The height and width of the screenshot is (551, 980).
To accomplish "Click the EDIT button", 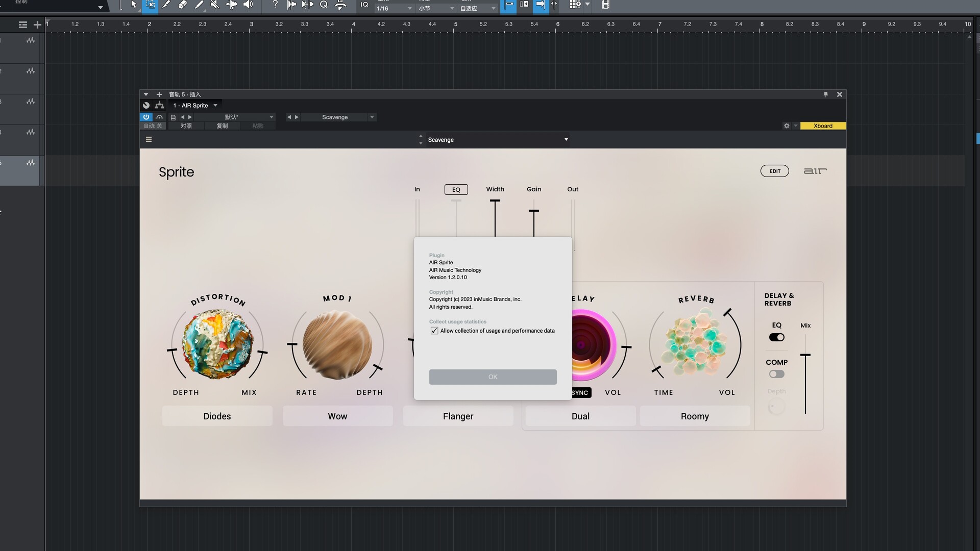I will pos(774,171).
